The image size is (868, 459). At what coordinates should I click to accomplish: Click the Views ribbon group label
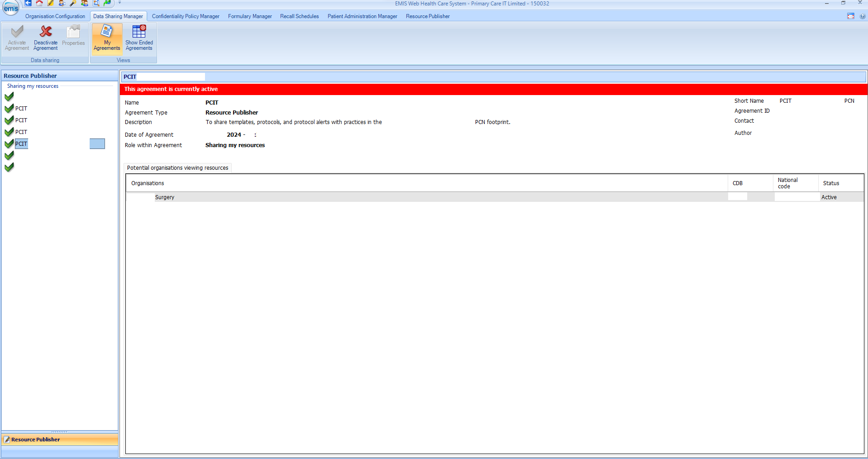[123, 60]
